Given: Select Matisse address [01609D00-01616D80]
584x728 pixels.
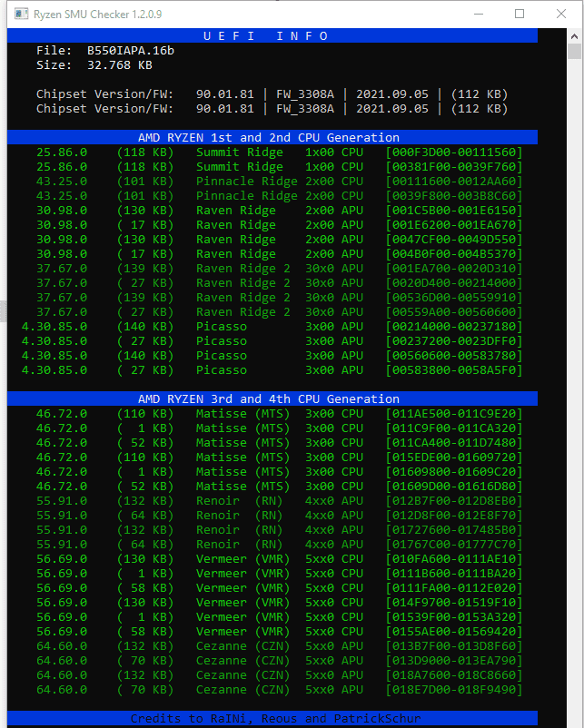Looking at the screenshot, I should point(454,487).
